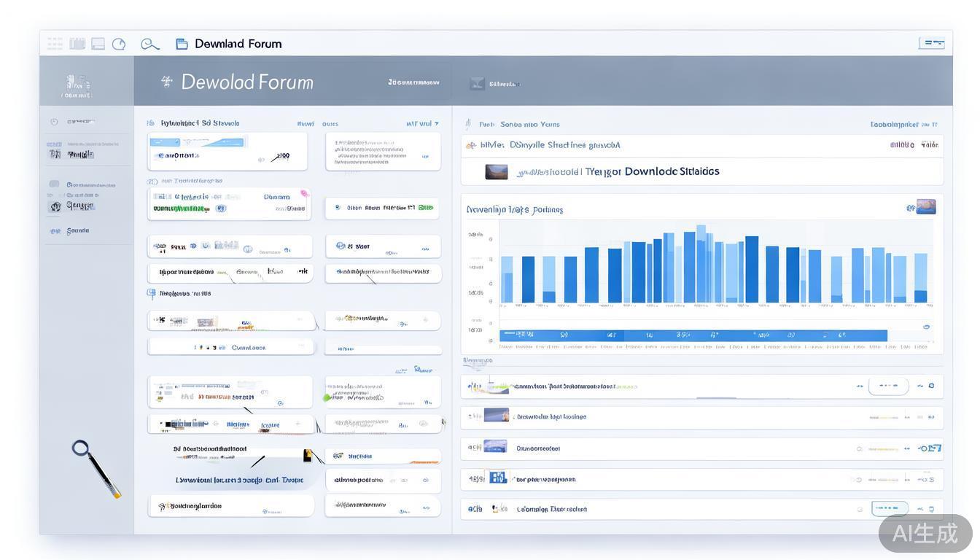Switch to the Sonba nioo Yoms tab
980x560 pixels.
(529, 125)
